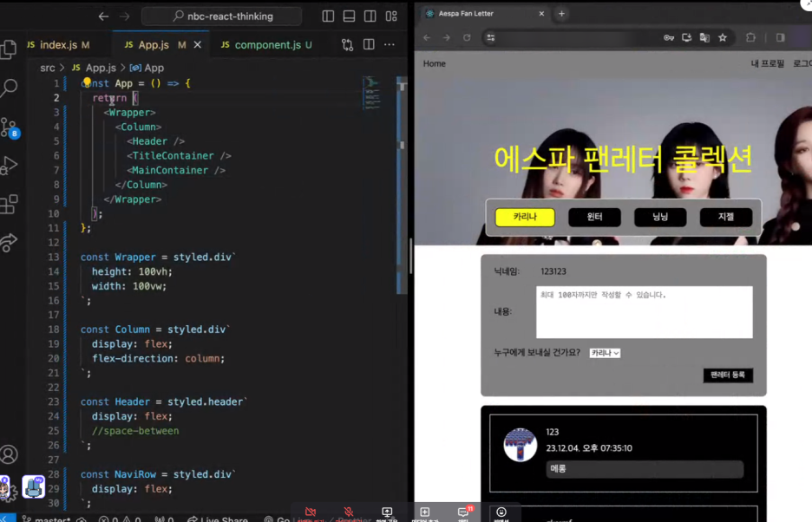Screen dimensions: 812x522
Task: Select the 닝닝 member filter button
Action: pyautogui.click(x=660, y=217)
